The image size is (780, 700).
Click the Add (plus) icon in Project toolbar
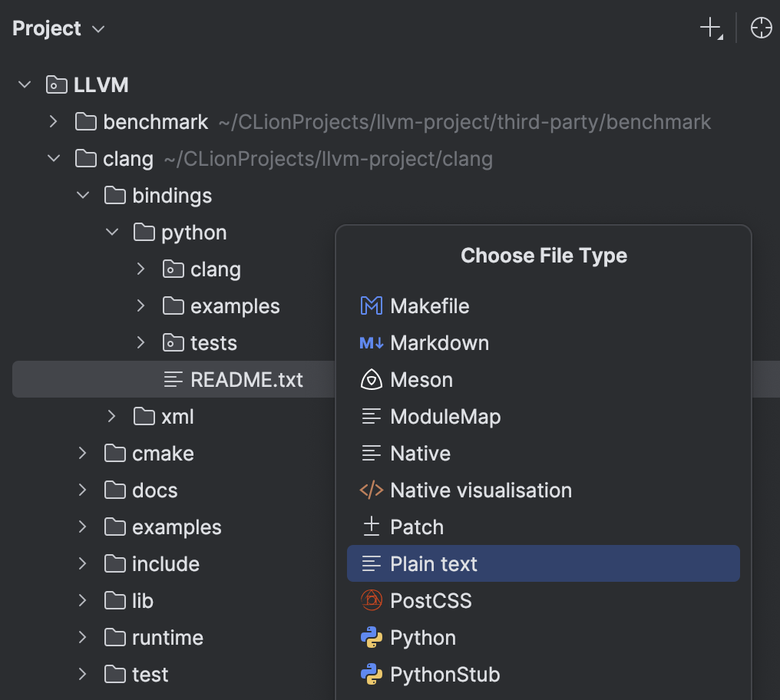click(707, 28)
